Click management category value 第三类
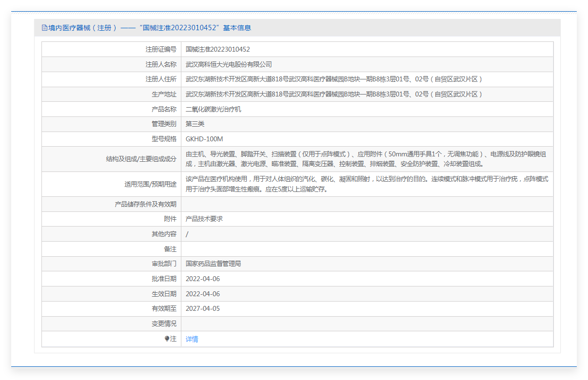The height and width of the screenshot is (380, 588). pos(195,124)
